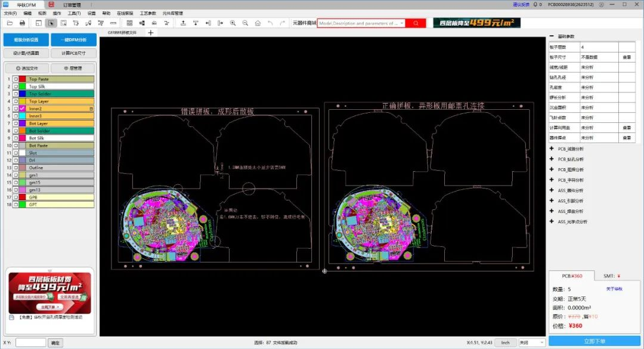The width and height of the screenshot is (644, 349).
Task: Click the plus icon on the 添加文件 button
Action: pos(18,68)
